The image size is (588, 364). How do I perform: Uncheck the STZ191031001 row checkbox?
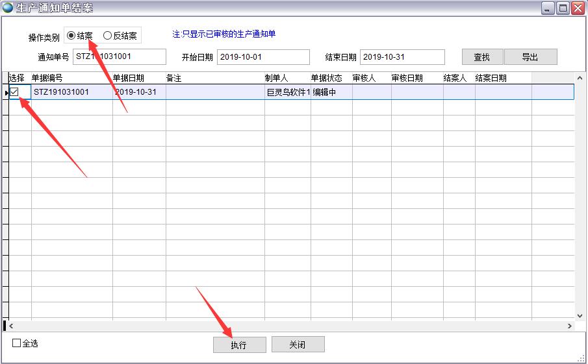tap(14, 92)
